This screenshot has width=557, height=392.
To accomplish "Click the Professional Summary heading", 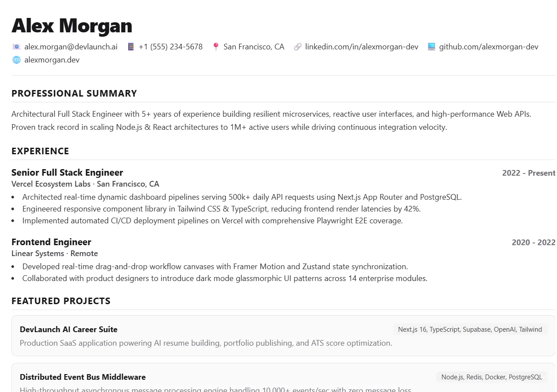I will pos(74,94).
